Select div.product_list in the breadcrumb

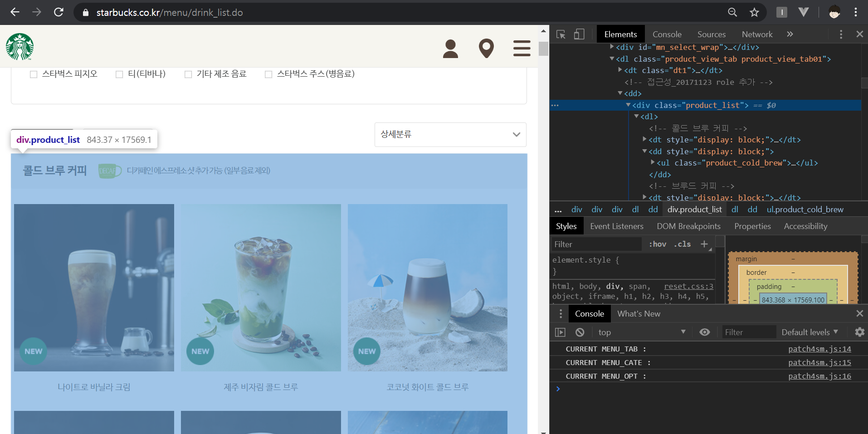point(694,210)
